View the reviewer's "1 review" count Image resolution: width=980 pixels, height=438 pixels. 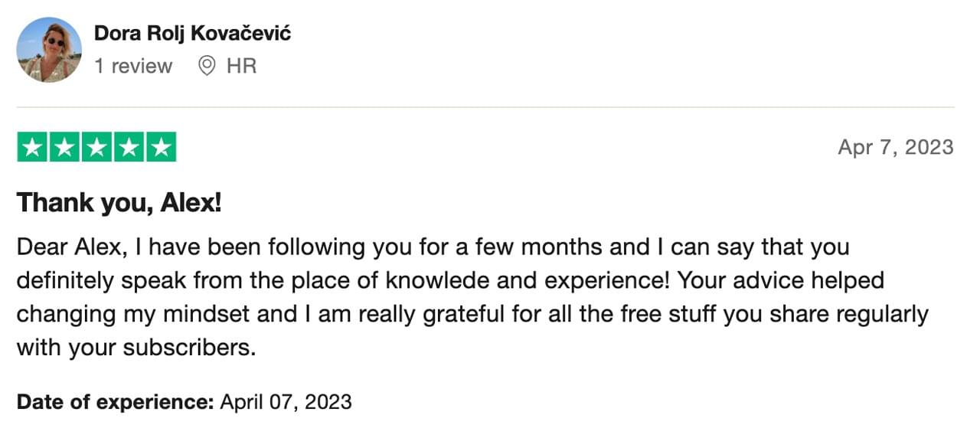click(133, 67)
